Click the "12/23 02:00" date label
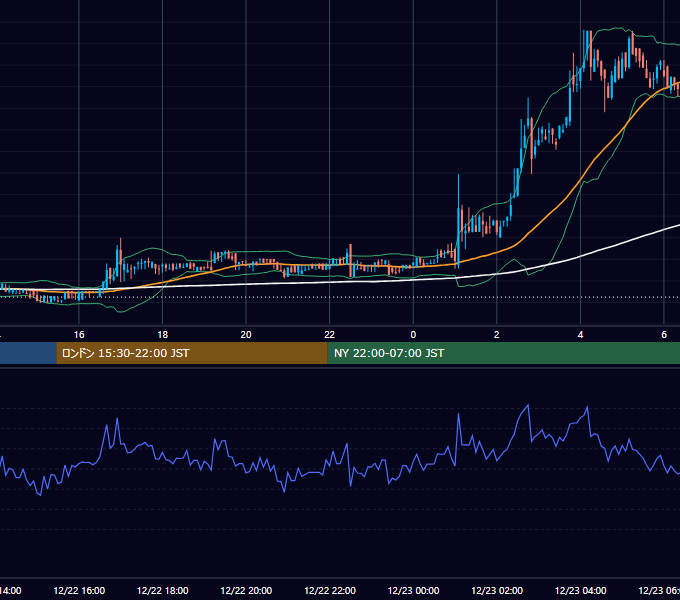 pyautogui.click(x=497, y=591)
